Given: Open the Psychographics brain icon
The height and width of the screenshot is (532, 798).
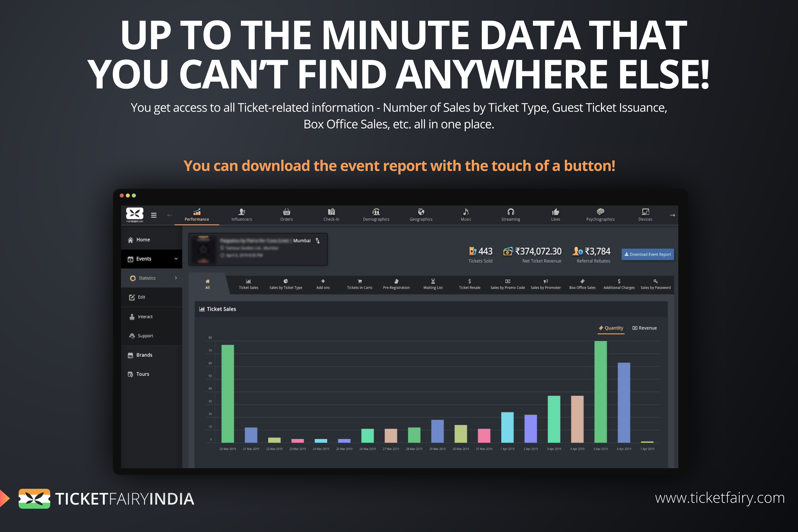Looking at the screenshot, I should click(600, 212).
